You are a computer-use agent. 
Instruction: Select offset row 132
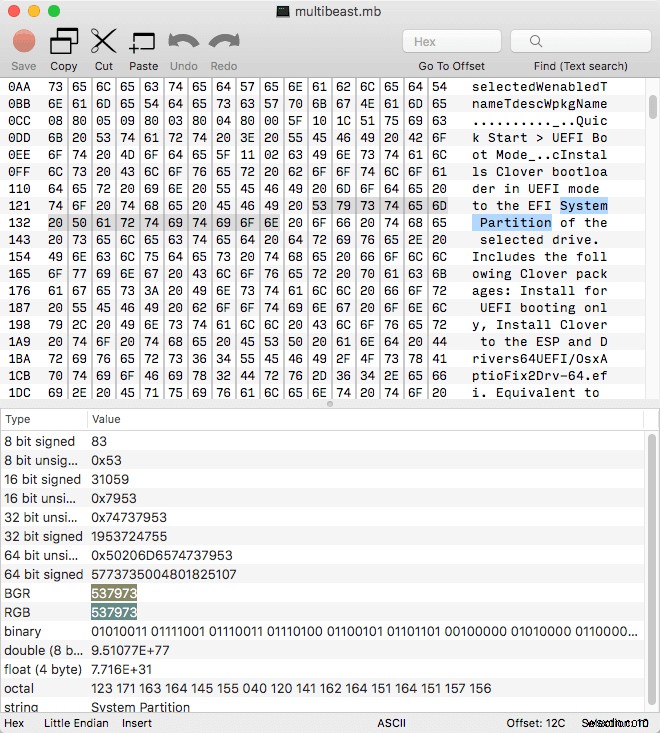point(19,223)
